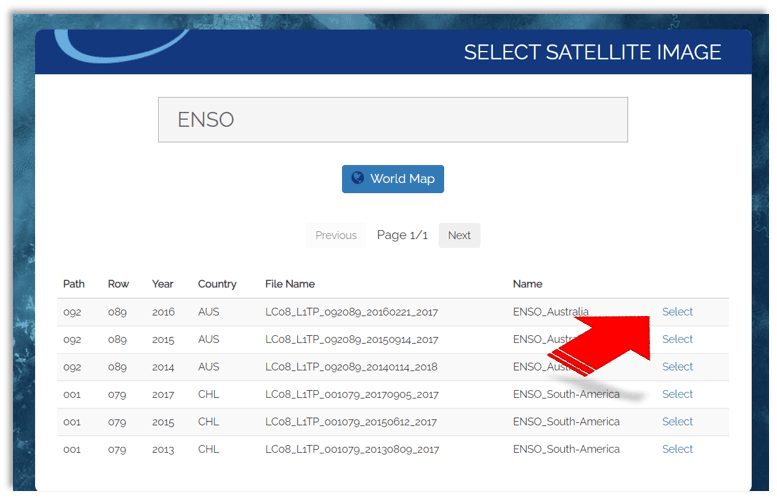Open the World Map view

coord(393,179)
